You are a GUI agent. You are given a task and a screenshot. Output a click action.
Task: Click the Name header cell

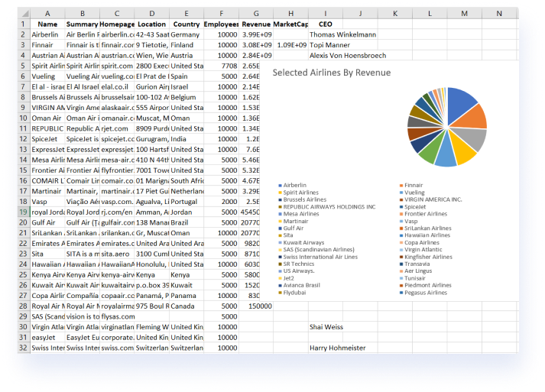tap(47, 24)
